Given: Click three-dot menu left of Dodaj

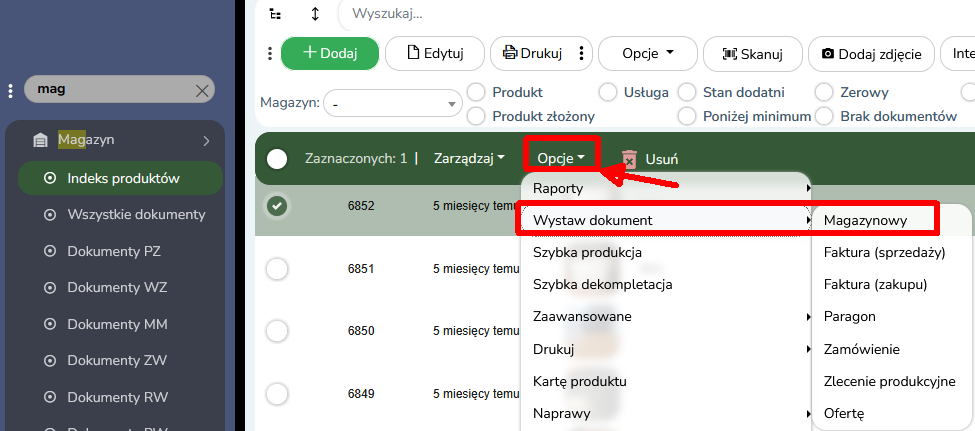Looking at the screenshot, I should click(270, 53).
